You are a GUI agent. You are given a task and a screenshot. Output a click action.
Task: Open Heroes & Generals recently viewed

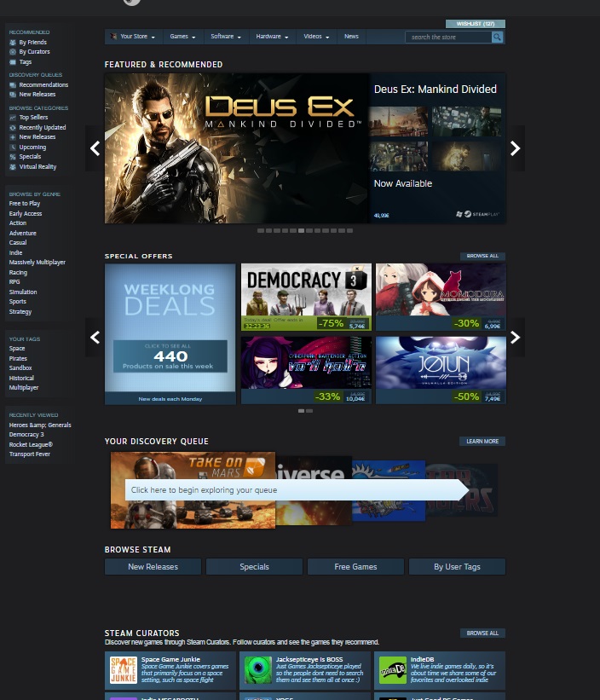pos(40,425)
